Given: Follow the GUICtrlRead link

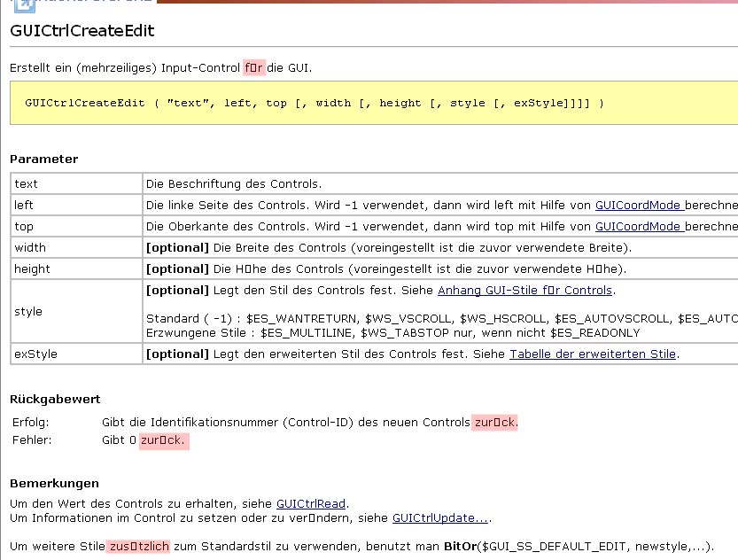Looking at the screenshot, I should click(x=311, y=503).
